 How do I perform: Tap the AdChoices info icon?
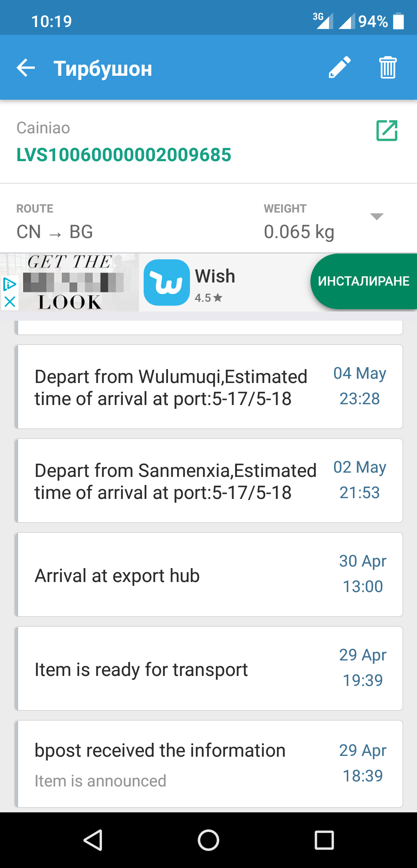tap(9, 284)
